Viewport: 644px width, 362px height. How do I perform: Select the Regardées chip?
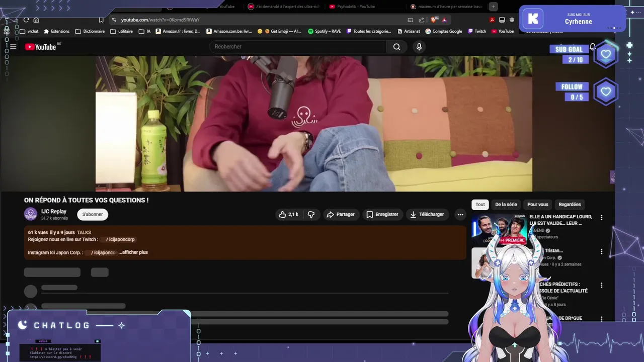coord(570,205)
